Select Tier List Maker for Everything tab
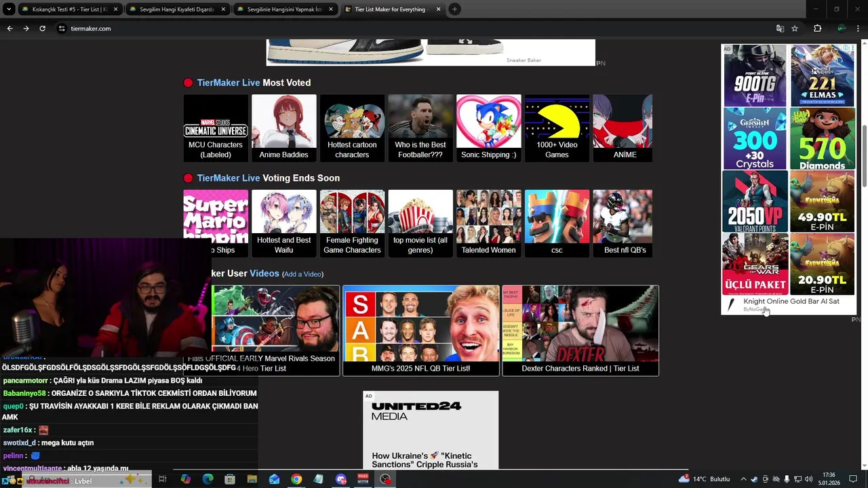Image resolution: width=868 pixels, height=488 pixels. pyautogui.click(x=391, y=9)
